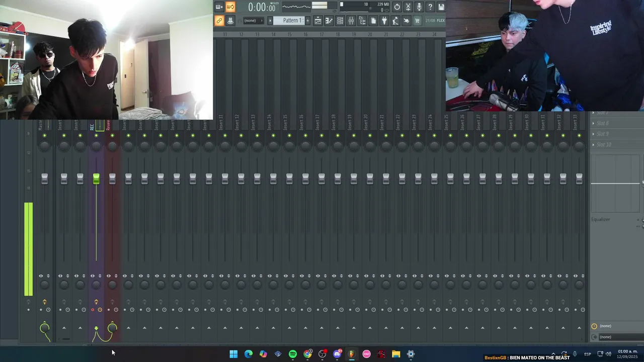Viewport: 644px width, 362px height.
Task: Show hidden system tray icons chevron
Action: (553, 354)
